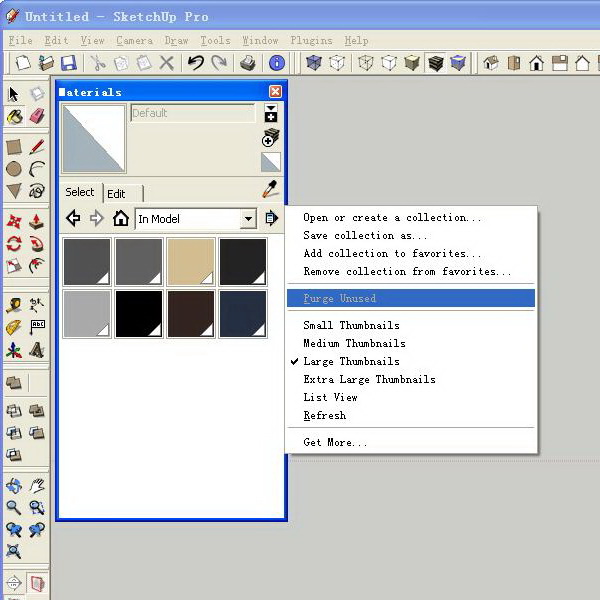The width and height of the screenshot is (600, 600).
Task: Choose Medium Thumbnails view option
Action: 354,343
